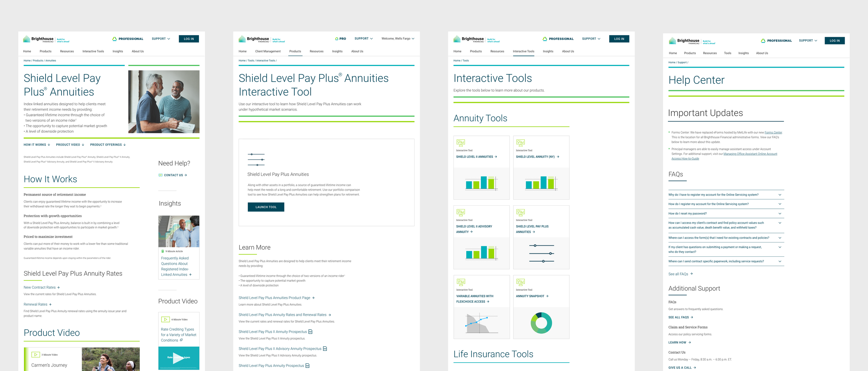Click SEE ALL FAQS link under Additional Support
This screenshot has width=868, height=371.
coord(681,318)
